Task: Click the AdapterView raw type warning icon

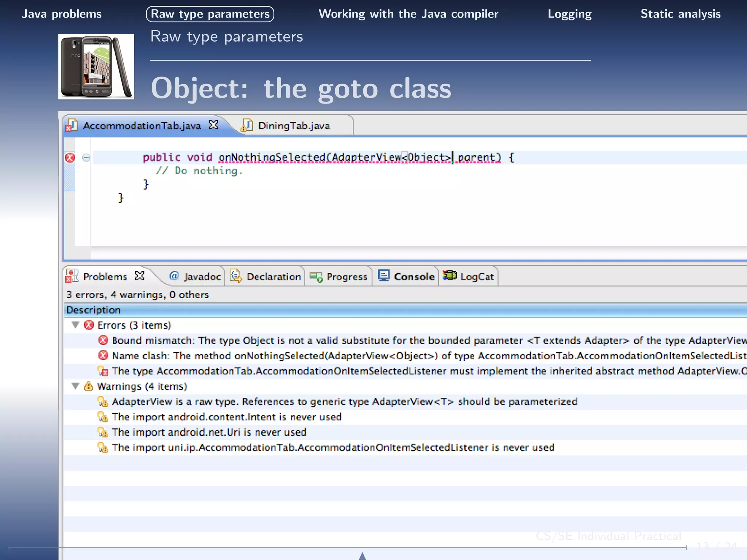Action: point(103,401)
